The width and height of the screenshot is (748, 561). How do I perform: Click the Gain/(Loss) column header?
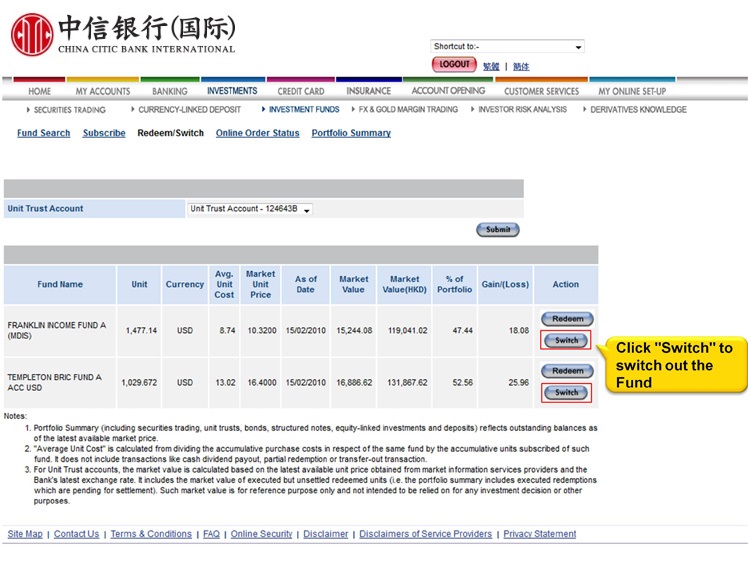click(505, 284)
